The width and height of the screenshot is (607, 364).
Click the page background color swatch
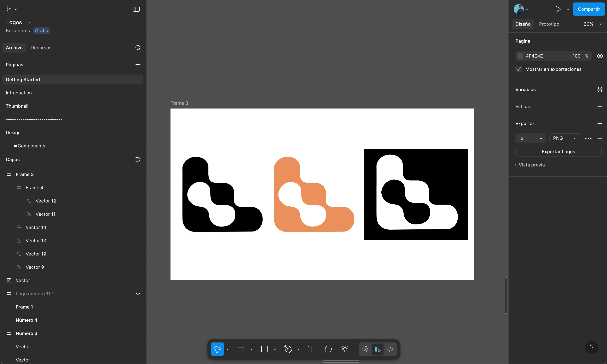coord(520,56)
